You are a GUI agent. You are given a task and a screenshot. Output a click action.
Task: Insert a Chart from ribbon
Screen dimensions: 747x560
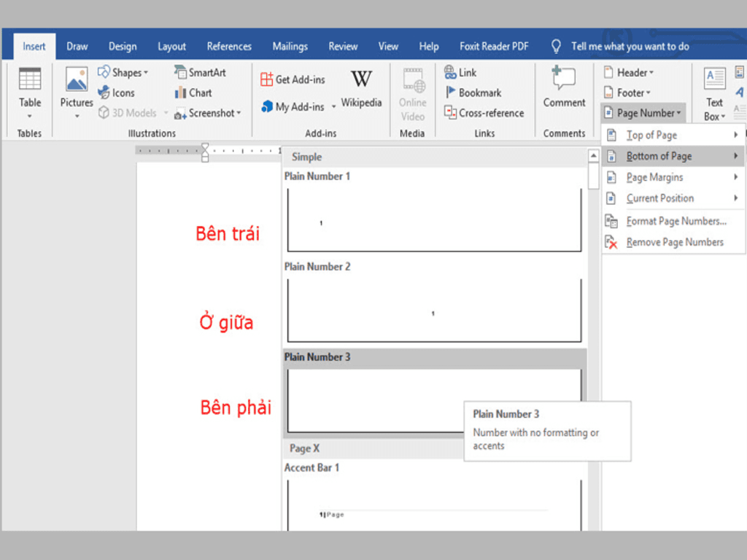tap(181, 93)
